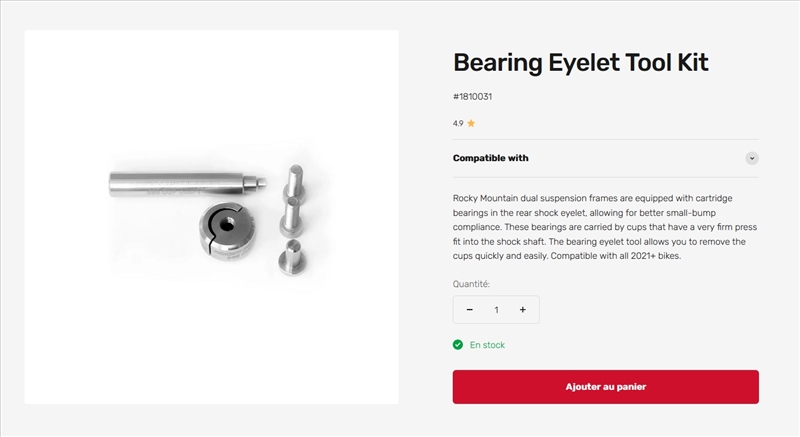800x437 pixels.
Task: Expand the Compatible with chevron arrow
Action: [752, 158]
